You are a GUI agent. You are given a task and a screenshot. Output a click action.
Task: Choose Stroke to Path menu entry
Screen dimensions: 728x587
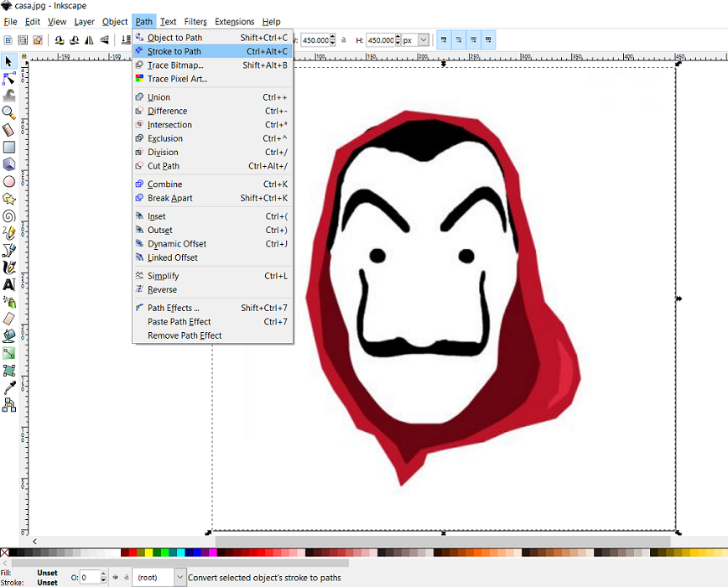tap(213, 51)
